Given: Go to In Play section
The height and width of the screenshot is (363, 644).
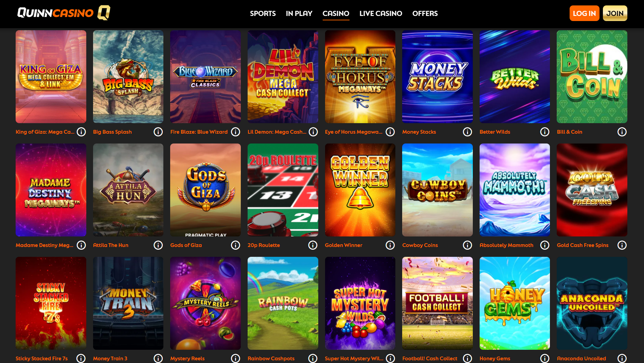Looking at the screenshot, I should [299, 14].
